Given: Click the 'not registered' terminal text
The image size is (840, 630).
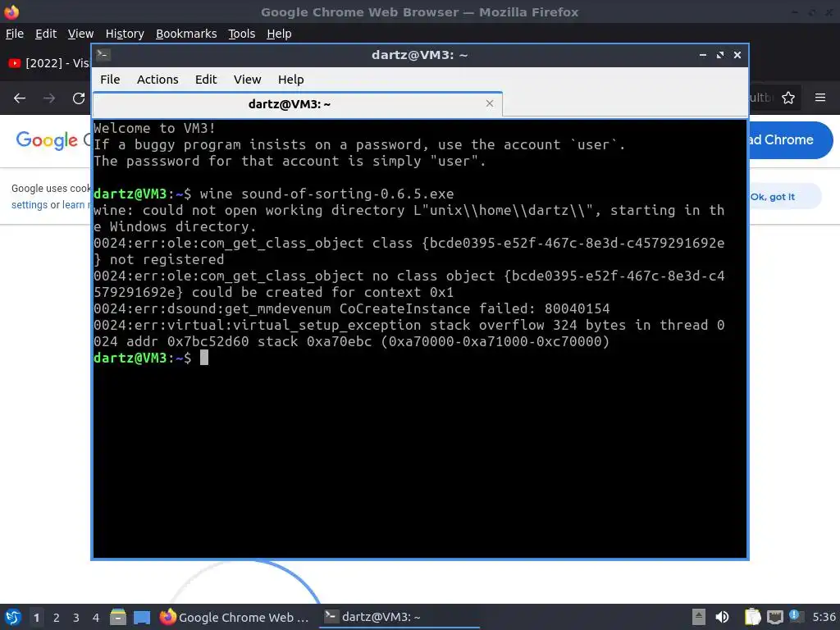Looking at the screenshot, I should tap(167, 260).
